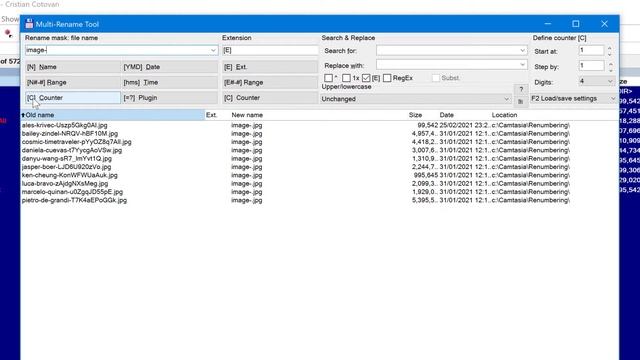Click the new name in the pietro-de-grandi row

pyautogui.click(x=247, y=200)
